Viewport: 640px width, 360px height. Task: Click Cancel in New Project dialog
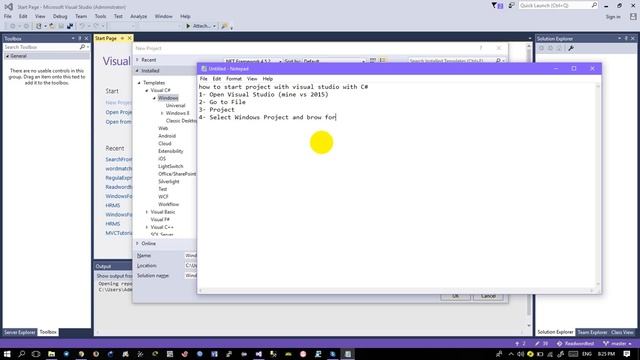488,296
